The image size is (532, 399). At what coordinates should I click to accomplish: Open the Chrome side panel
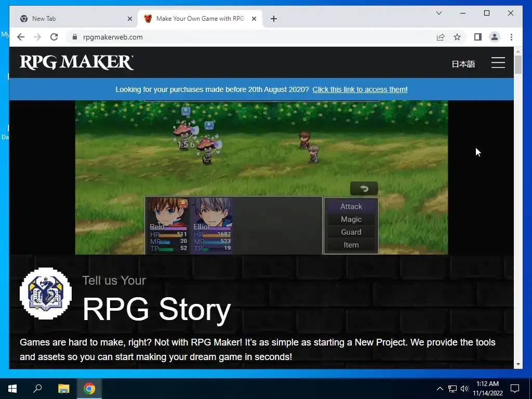coord(478,37)
